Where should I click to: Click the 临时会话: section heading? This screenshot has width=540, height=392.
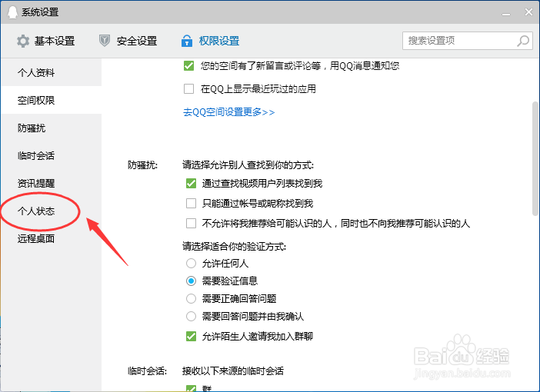pyautogui.click(x=147, y=371)
